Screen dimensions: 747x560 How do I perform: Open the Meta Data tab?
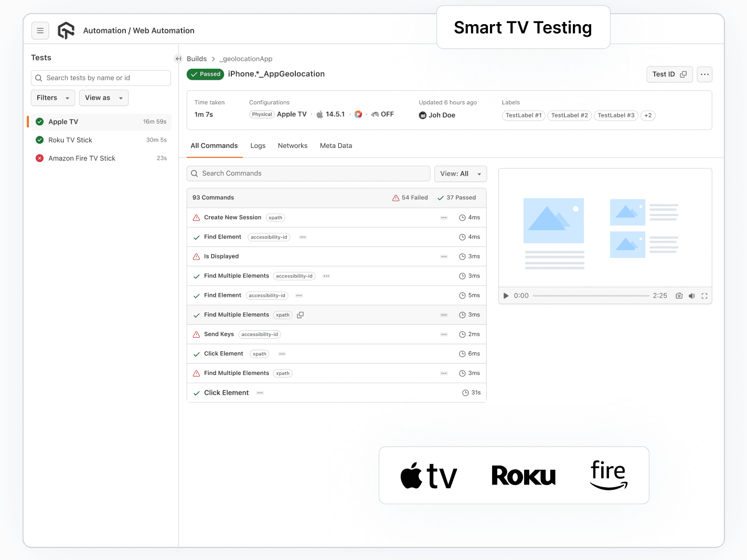(x=336, y=146)
